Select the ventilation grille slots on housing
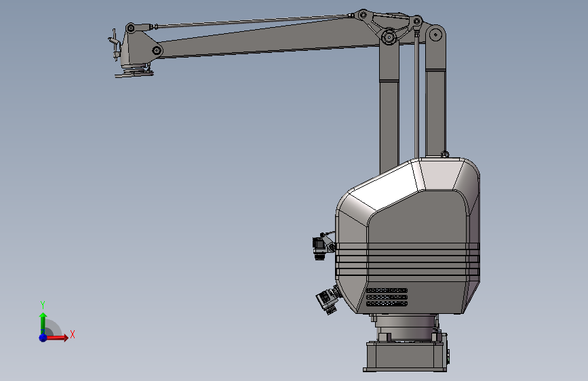The image size is (588, 381). click(387, 297)
